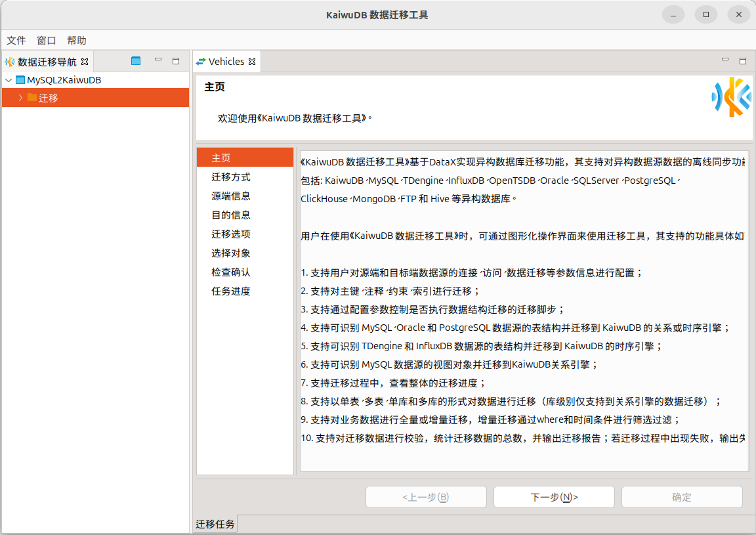Minimize the 数据迁移导航 navigation panel
The height and width of the screenshot is (535, 756).
[158, 60]
